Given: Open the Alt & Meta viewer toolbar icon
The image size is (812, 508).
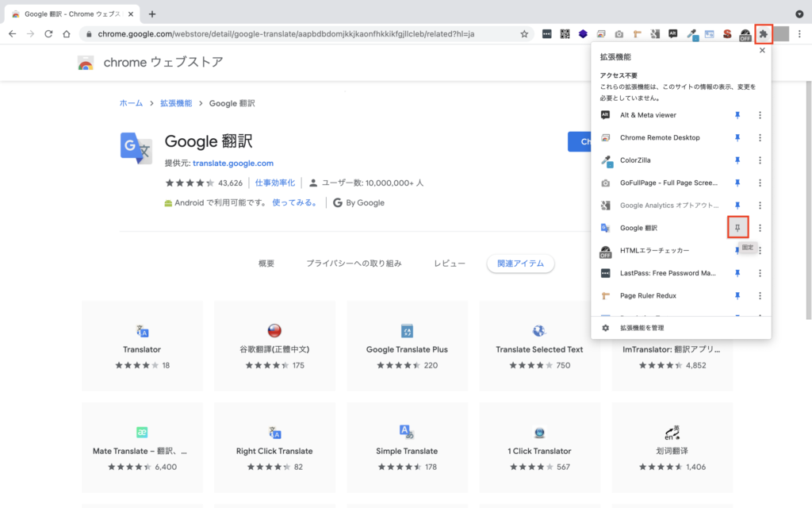Looking at the screenshot, I should [672, 34].
